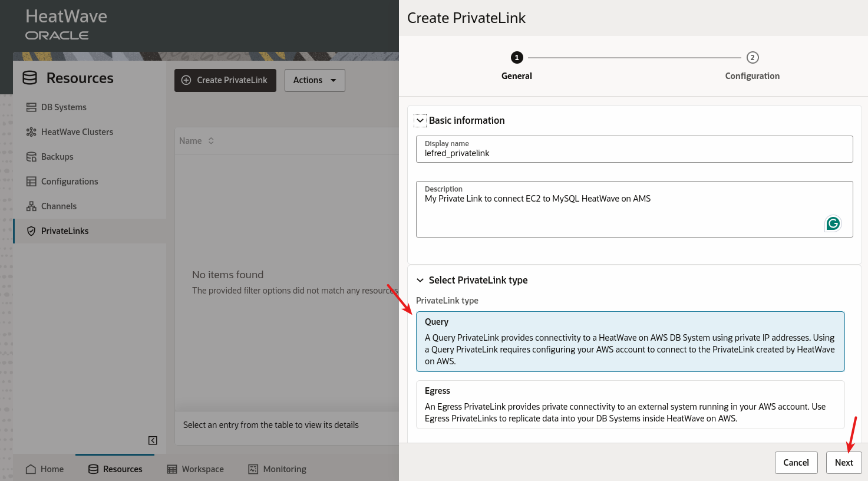Click the Display name input field
Viewport: 868px width, 481px height.
pos(634,153)
